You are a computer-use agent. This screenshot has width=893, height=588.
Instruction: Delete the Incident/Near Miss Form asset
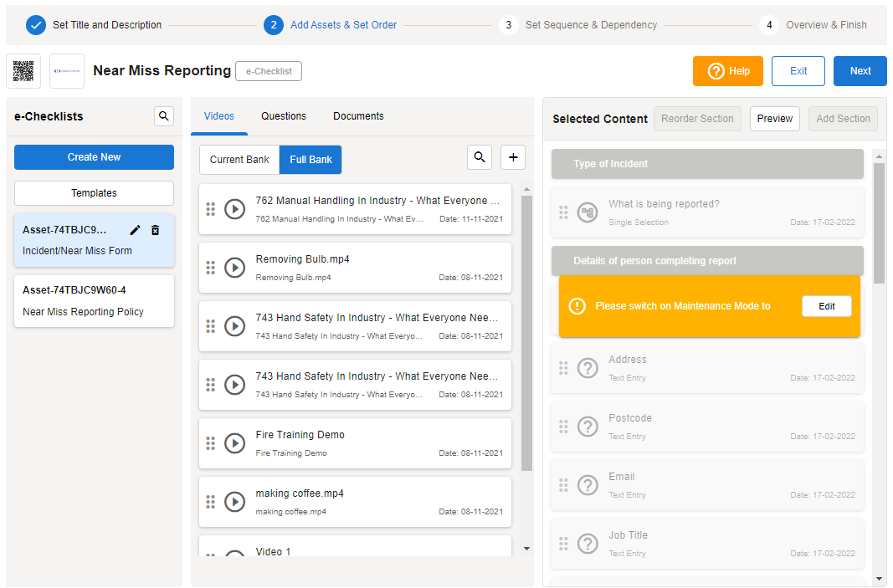(155, 230)
